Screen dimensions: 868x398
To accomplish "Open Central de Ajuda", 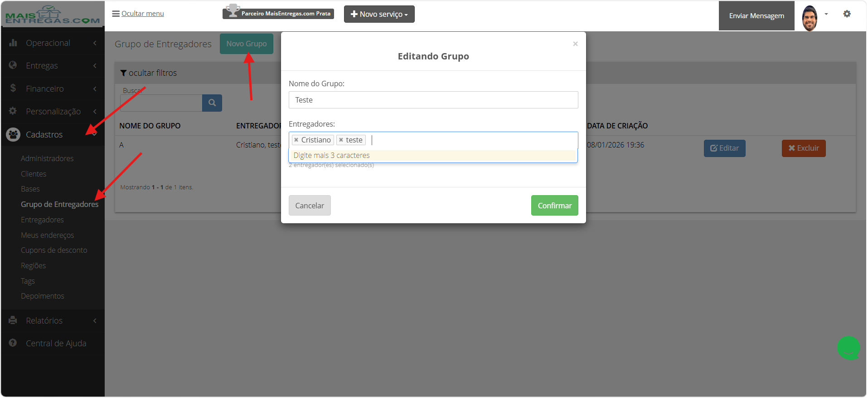I will 53,344.
